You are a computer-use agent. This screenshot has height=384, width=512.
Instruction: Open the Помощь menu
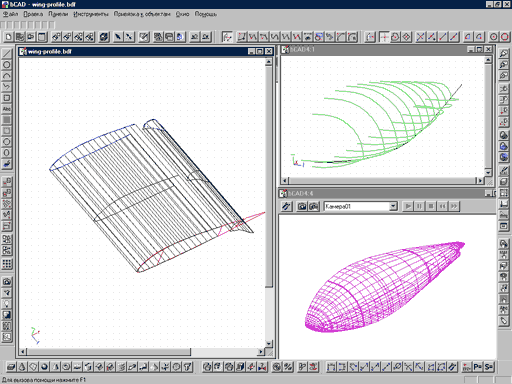click(x=205, y=14)
